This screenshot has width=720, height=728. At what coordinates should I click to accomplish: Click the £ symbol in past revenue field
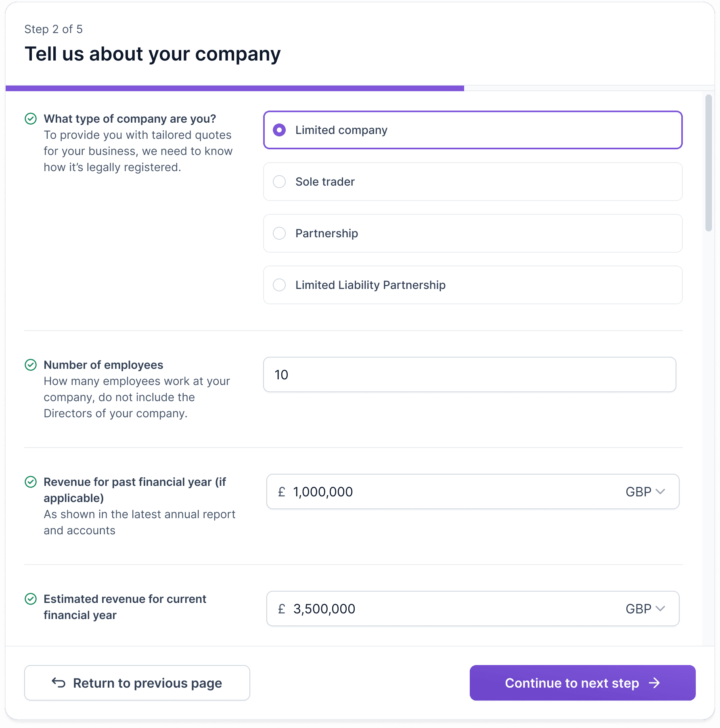pyautogui.click(x=281, y=492)
